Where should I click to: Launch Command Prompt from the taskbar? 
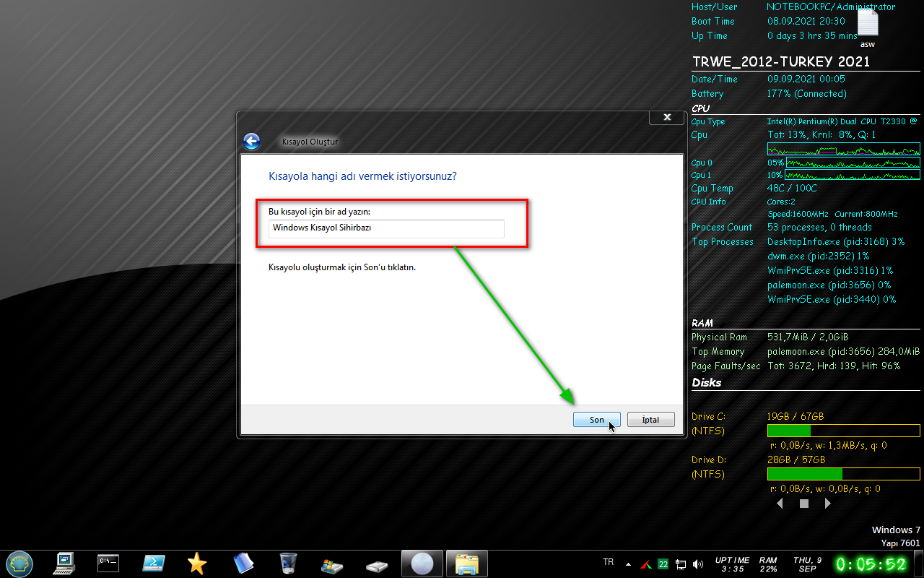click(x=108, y=563)
